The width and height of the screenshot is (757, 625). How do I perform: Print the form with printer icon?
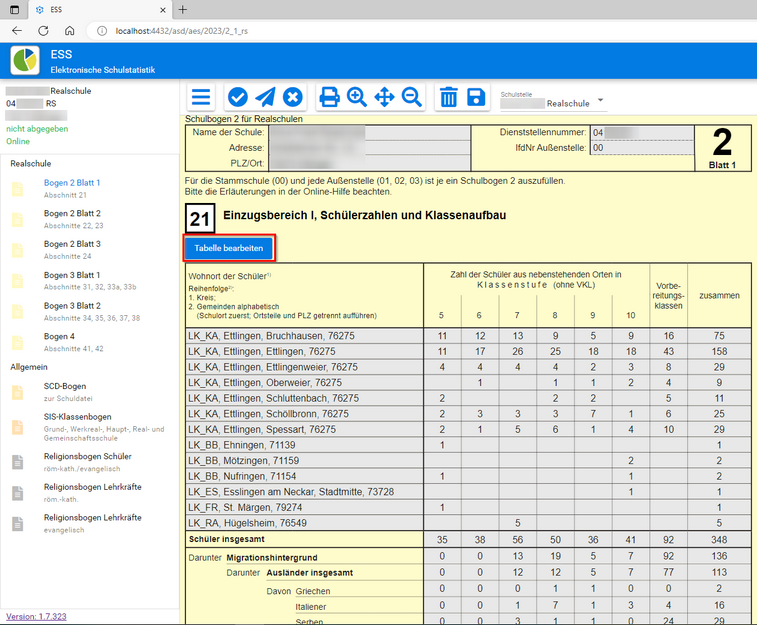329,97
